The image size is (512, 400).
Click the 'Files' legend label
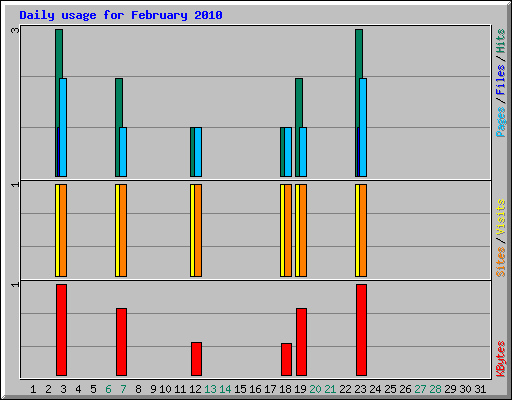click(500, 79)
